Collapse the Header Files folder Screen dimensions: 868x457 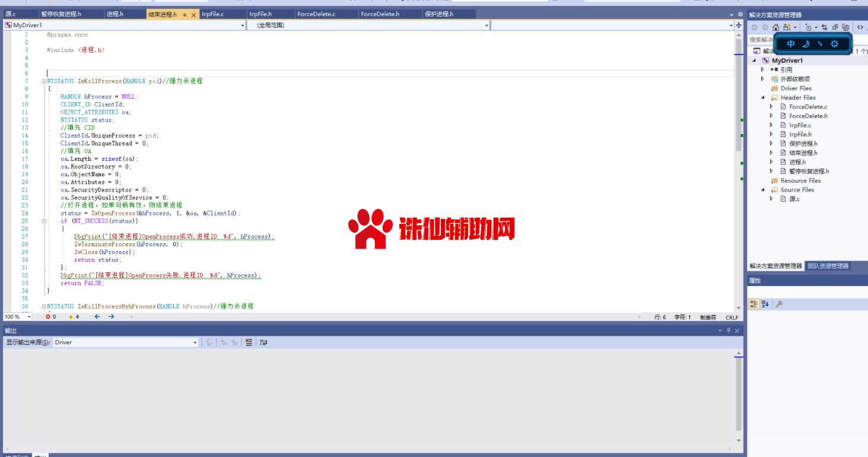coord(763,97)
